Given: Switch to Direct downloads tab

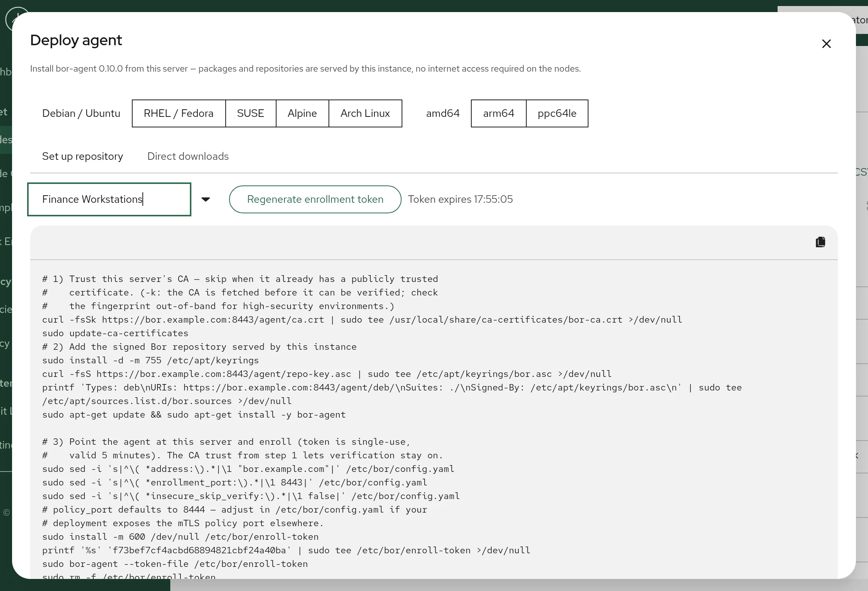Looking at the screenshot, I should click(x=188, y=156).
